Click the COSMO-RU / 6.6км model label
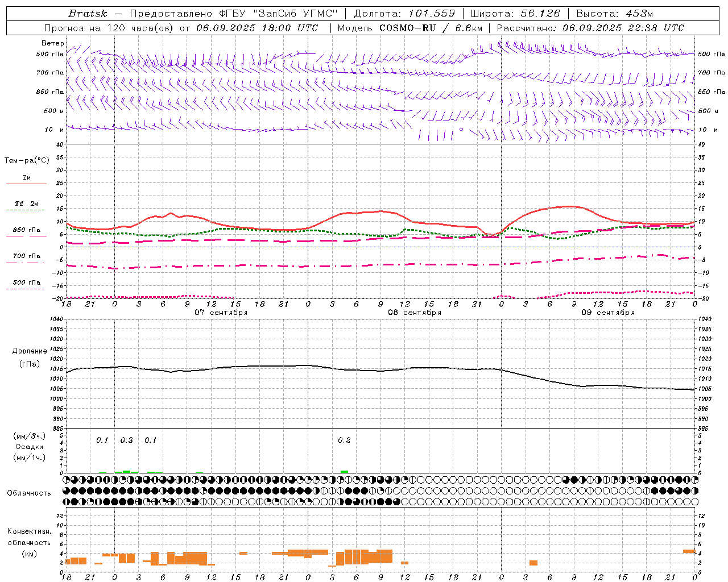Image resolution: width=728 pixels, height=582 pixels. (431, 28)
